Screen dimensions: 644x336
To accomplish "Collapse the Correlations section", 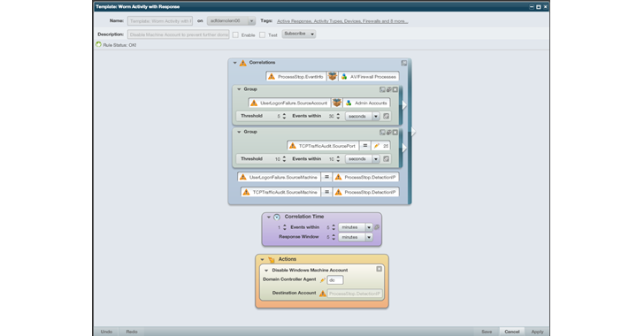I will 235,63.
